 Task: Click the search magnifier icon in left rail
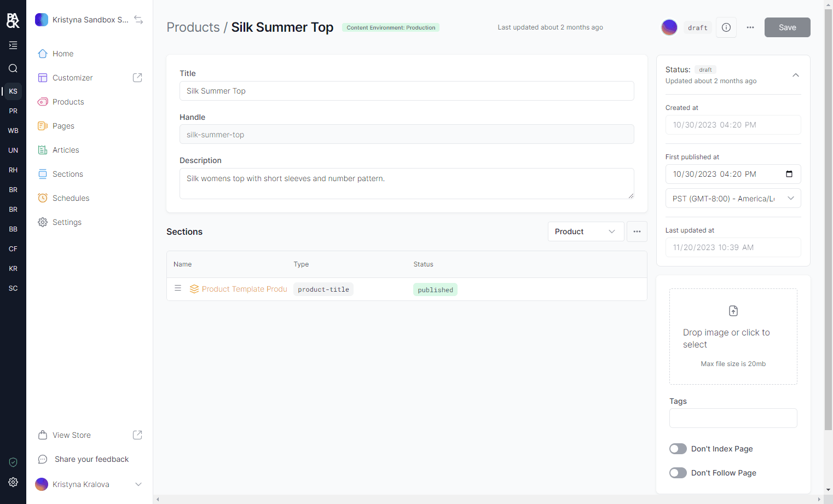click(x=13, y=68)
